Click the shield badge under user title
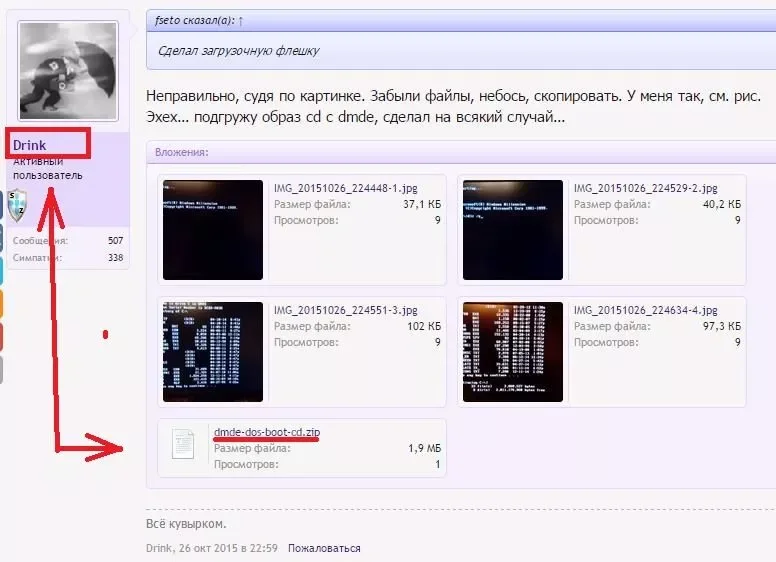Viewport: 776px width, 562px height. pyautogui.click(x=17, y=204)
